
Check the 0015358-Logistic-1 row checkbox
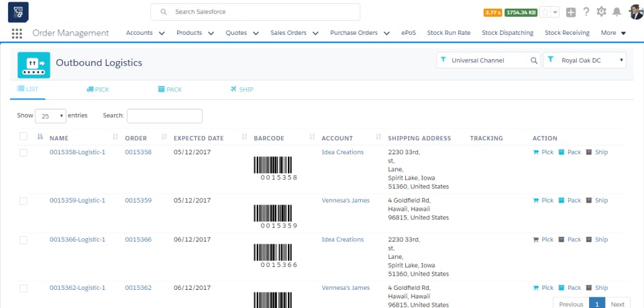(23, 153)
